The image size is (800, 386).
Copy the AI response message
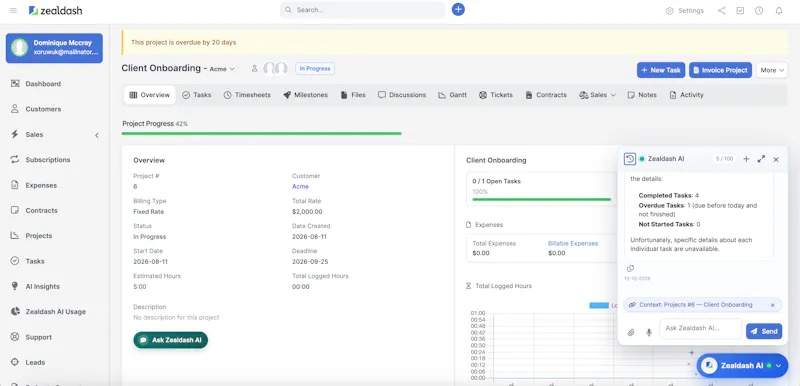pyautogui.click(x=630, y=268)
